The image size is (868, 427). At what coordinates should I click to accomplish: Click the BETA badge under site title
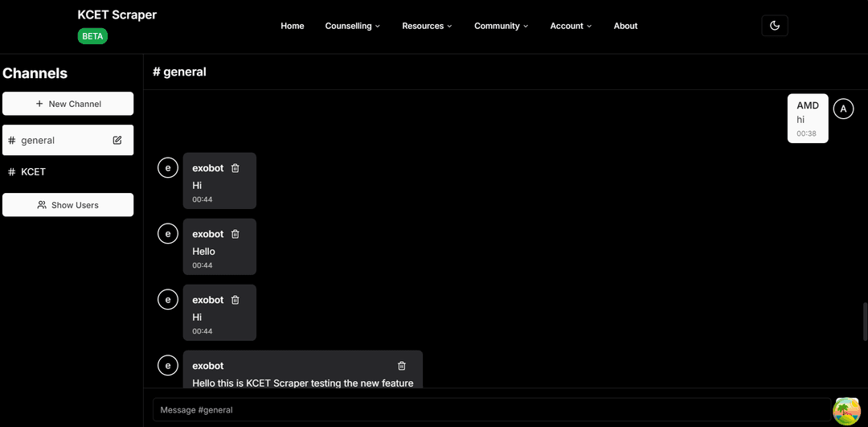(x=92, y=36)
